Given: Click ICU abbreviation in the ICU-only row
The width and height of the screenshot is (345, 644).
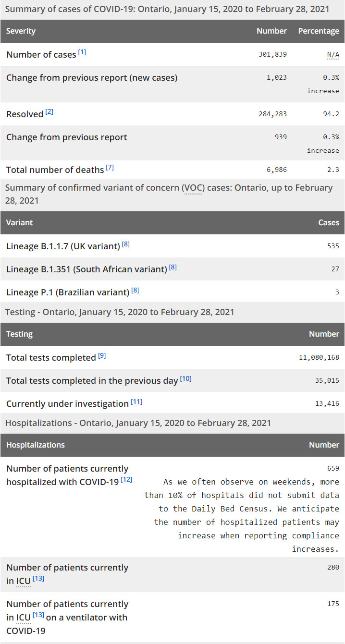Looking at the screenshot, I should pyautogui.click(x=24, y=581).
